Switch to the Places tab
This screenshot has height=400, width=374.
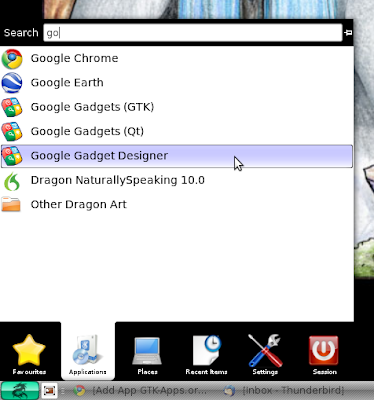click(x=147, y=354)
